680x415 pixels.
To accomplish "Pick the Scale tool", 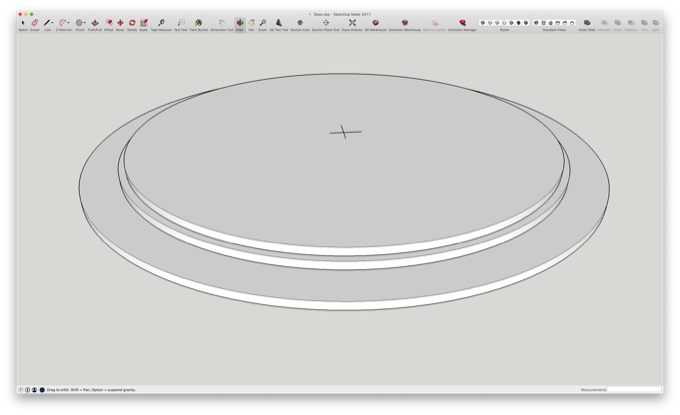I will tap(144, 23).
